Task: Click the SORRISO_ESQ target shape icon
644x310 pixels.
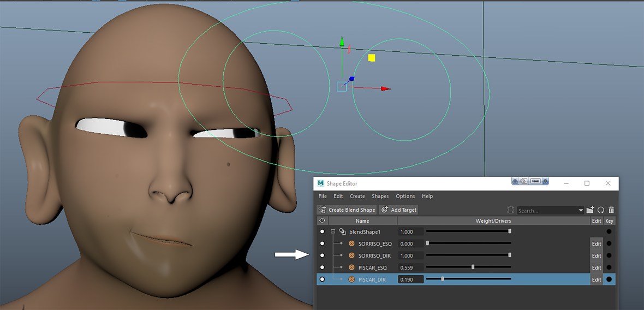Action: click(x=351, y=244)
